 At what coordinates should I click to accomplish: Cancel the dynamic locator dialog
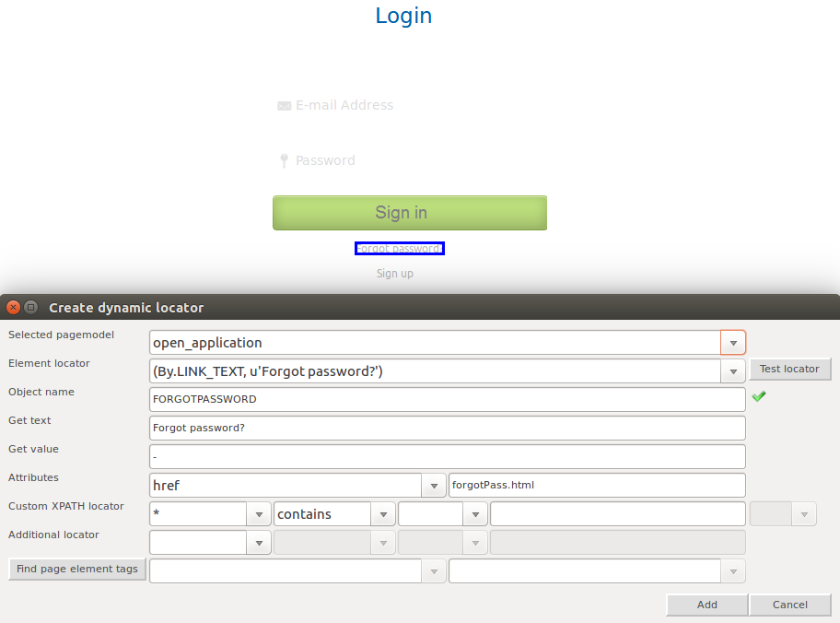coord(789,605)
